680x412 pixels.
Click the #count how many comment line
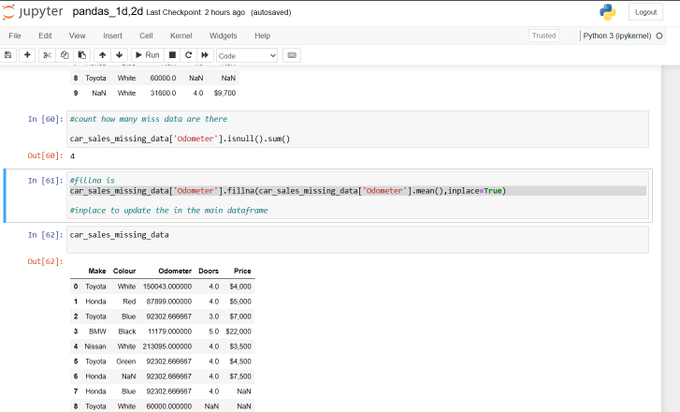(149, 119)
